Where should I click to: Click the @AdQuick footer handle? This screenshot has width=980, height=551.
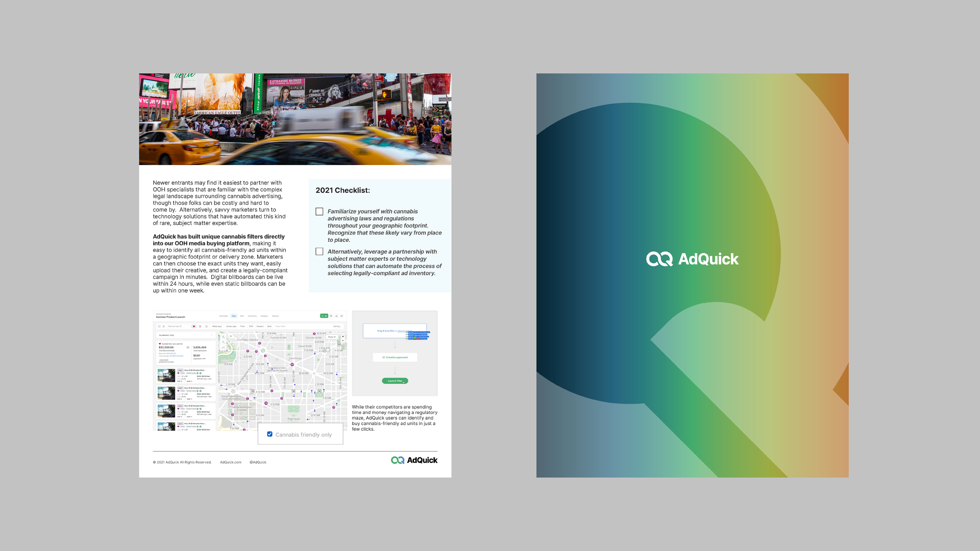point(258,462)
